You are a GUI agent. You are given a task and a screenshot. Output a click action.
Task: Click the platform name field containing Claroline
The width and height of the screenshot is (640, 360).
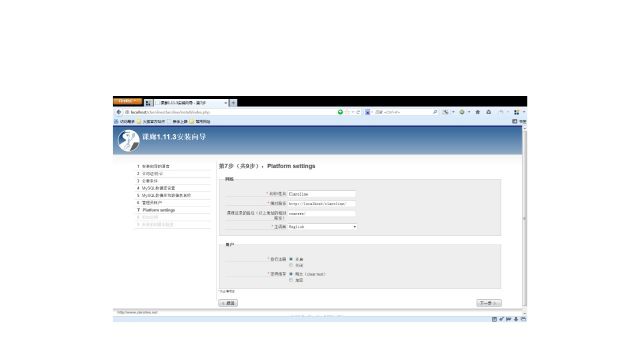click(x=322, y=194)
